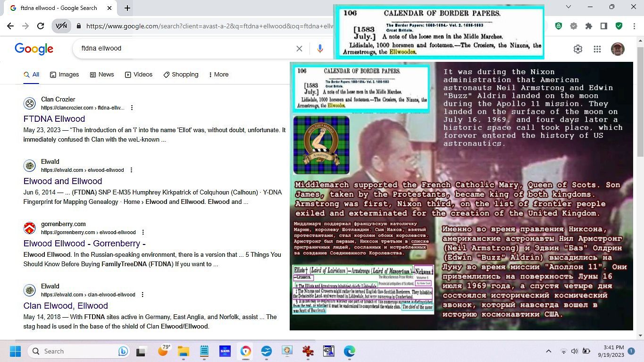Click the taskbar Search box
644x362 pixels.
[x=78, y=351]
